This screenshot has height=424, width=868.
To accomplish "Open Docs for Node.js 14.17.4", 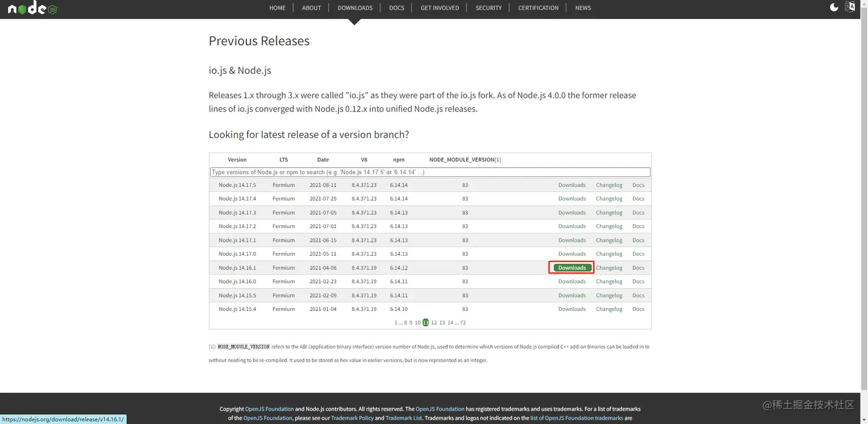I will 638,199.
